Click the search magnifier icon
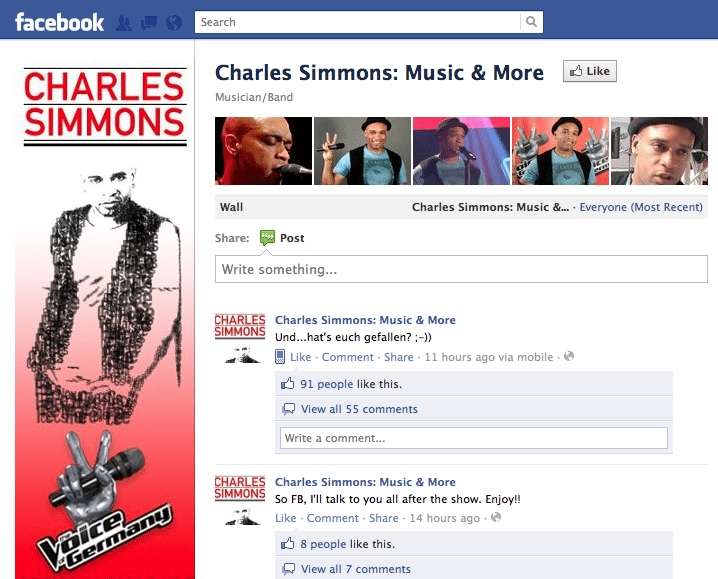Image resolution: width=718 pixels, height=579 pixels. [531, 22]
